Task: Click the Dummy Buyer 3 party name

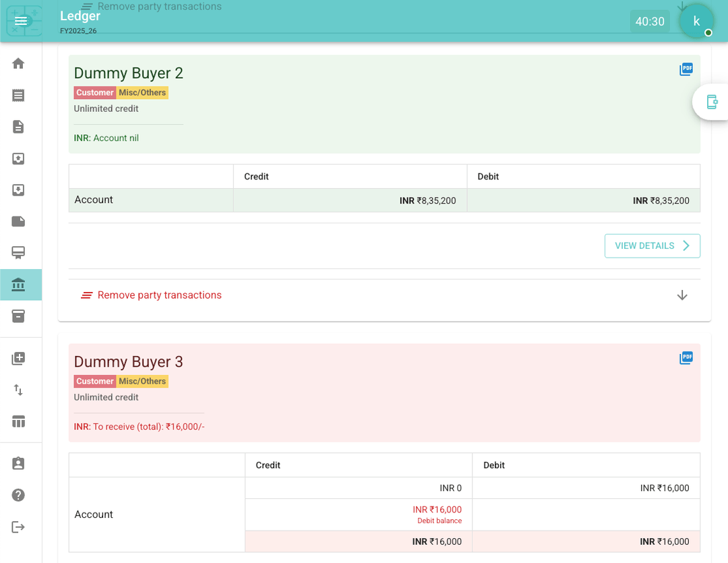Action: (x=128, y=362)
